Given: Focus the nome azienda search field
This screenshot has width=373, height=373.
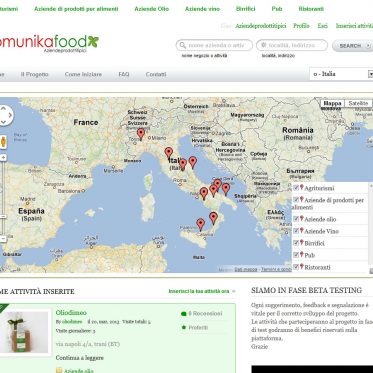Looking at the screenshot, I should (214, 45).
